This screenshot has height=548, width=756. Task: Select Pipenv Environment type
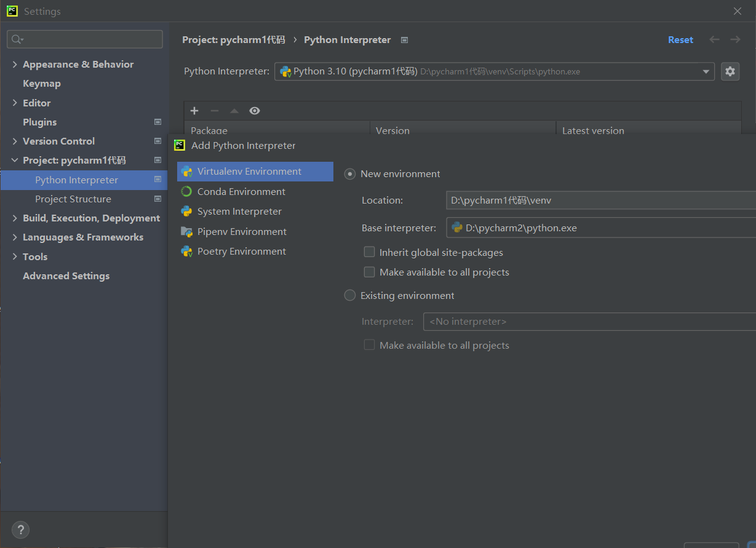[x=255, y=231]
